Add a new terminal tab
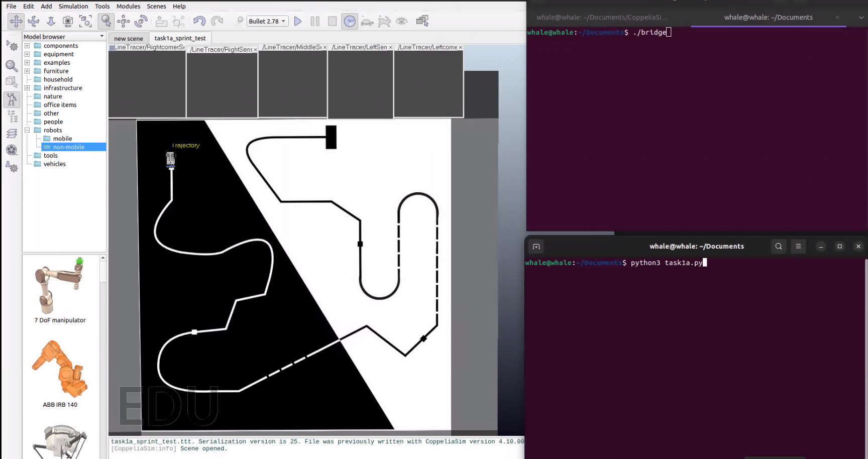The image size is (868, 459). (536, 247)
